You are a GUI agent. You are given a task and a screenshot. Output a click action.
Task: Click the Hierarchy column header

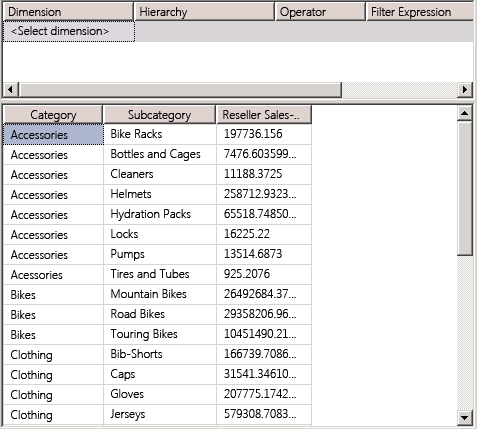point(204,12)
